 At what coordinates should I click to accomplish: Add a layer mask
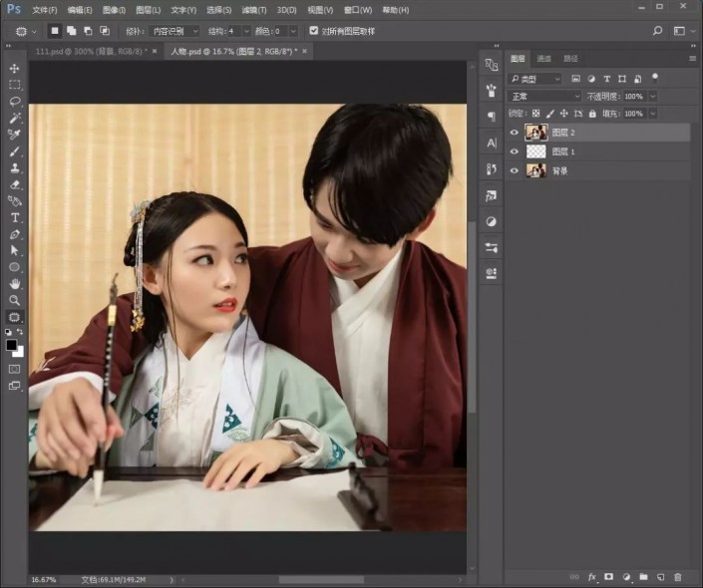coord(609,577)
